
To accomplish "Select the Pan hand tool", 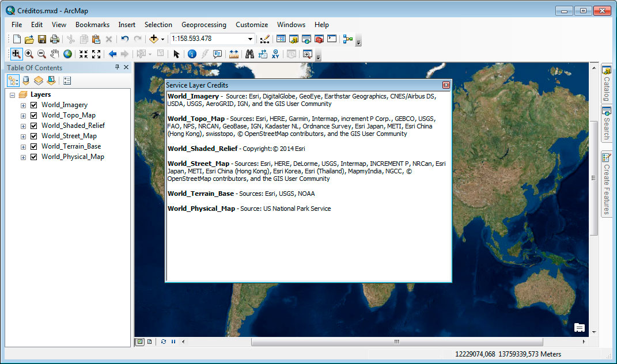I will click(x=55, y=54).
